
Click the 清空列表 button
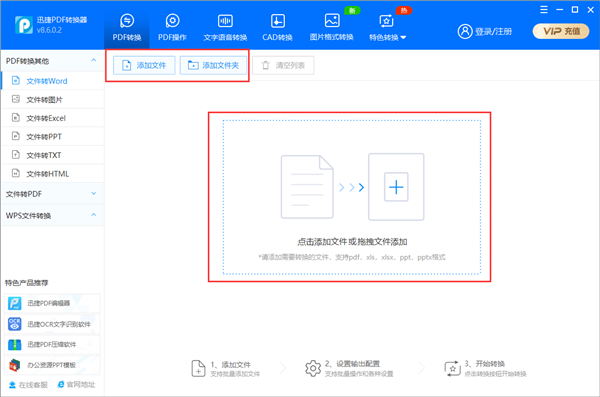pos(283,65)
